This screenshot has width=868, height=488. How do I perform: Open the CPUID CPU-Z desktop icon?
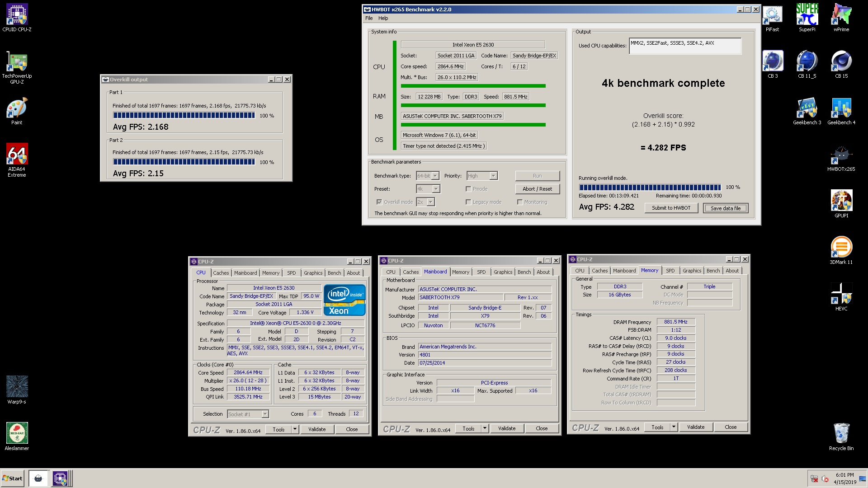click(x=17, y=18)
